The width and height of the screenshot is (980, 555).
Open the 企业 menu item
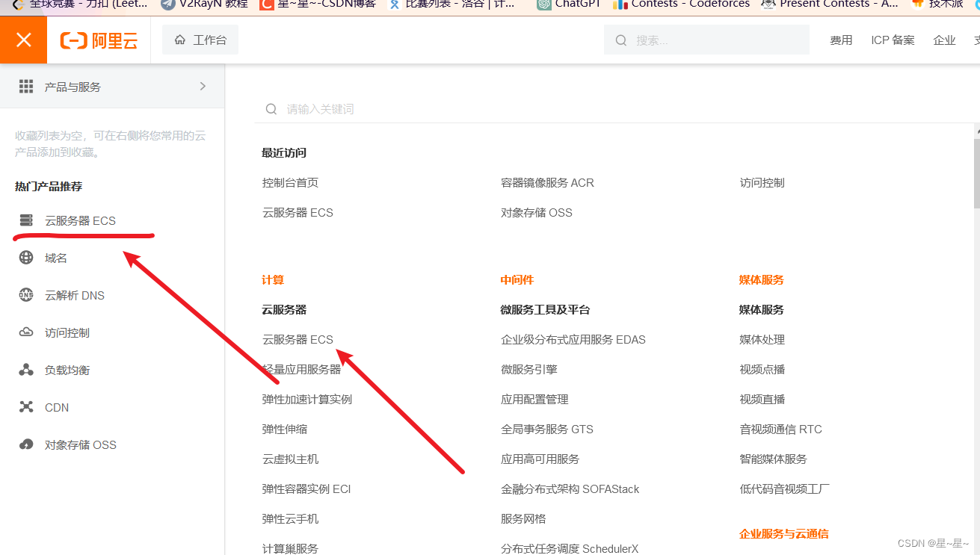click(944, 40)
